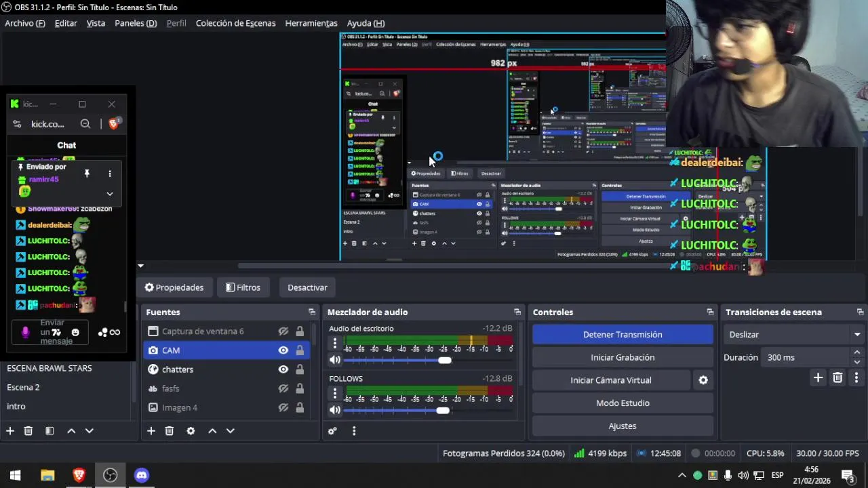The width and height of the screenshot is (868, 488).
Task: Add a new scene with plus icon
Action: [10, 430]
